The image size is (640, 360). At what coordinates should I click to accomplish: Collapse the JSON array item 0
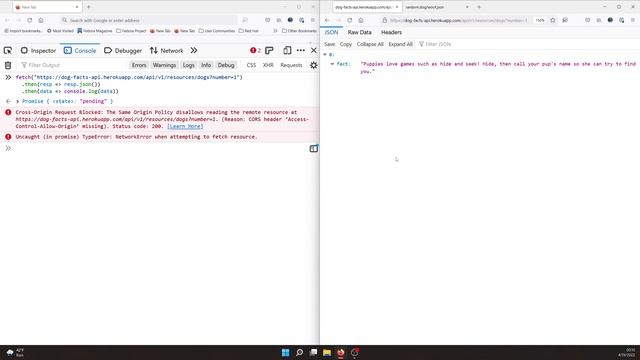[325, 54]
